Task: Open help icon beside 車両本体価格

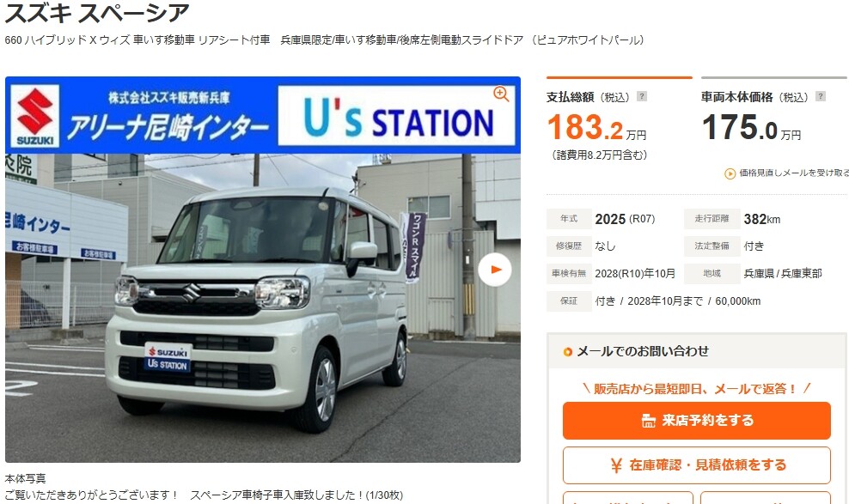Action: [x=821, y=96]
